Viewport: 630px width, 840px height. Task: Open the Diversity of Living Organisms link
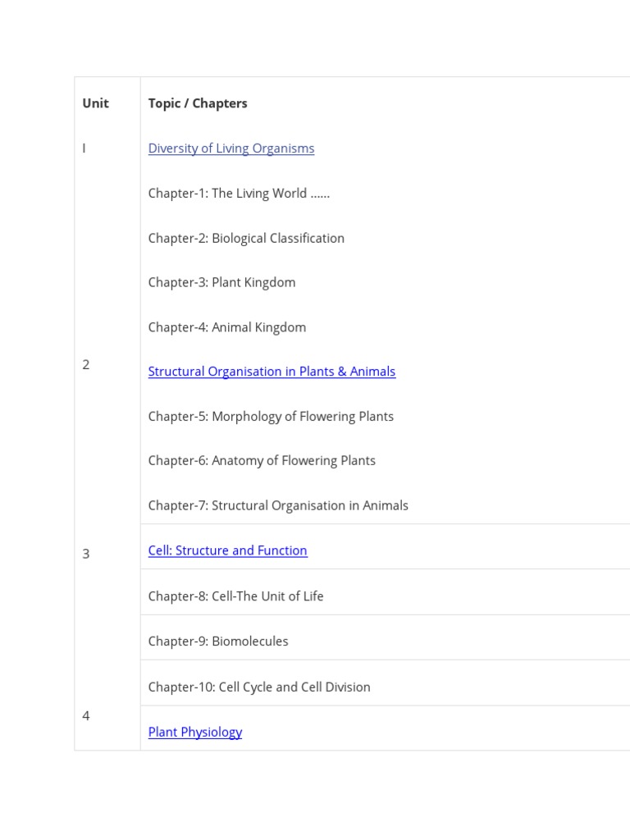pyautogui.click(x=231, y=148)
